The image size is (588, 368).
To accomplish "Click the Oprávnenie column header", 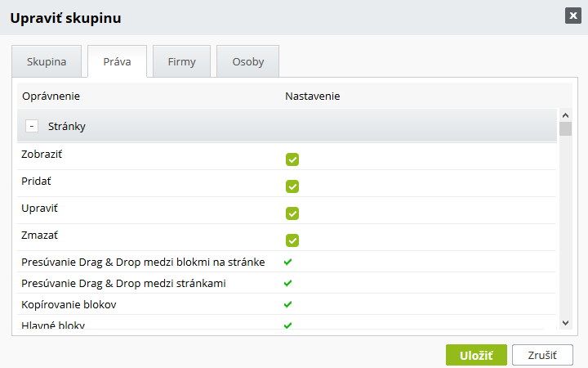I will [x=51, y=96].
